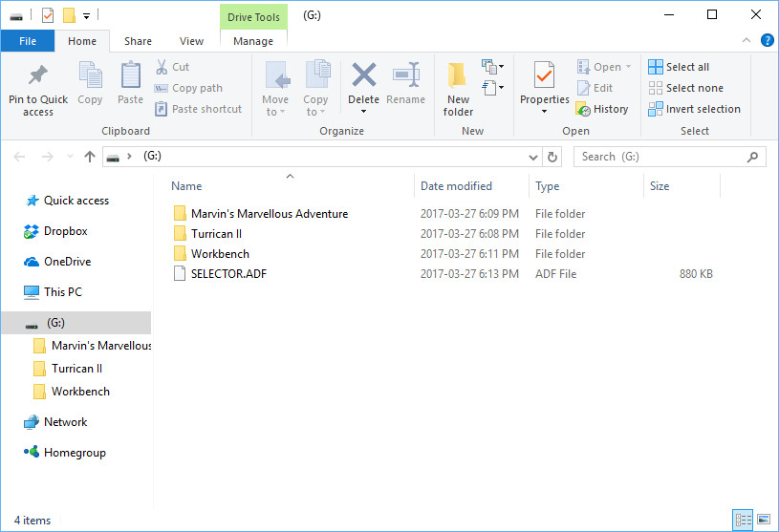
Task: Refresh the G: folder view
Action: [552, 158]
